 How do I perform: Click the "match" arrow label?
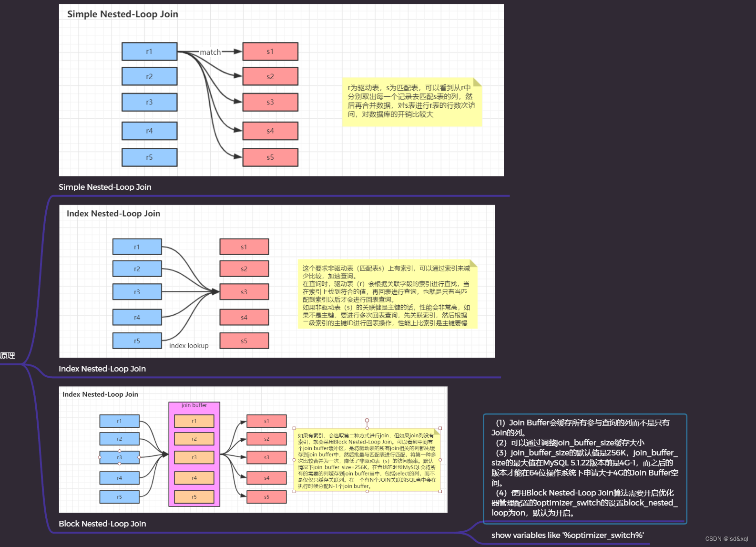pyautogui.click(x=210, y=52)
